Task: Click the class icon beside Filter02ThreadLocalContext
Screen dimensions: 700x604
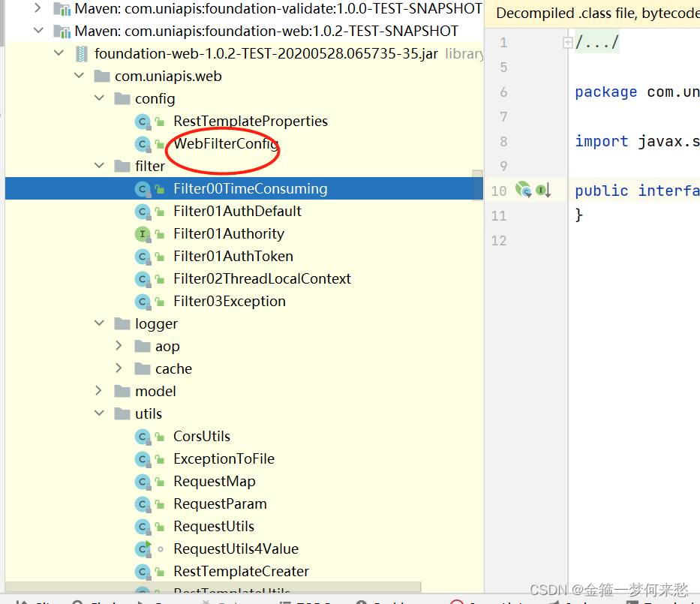Action: point(143,279)
